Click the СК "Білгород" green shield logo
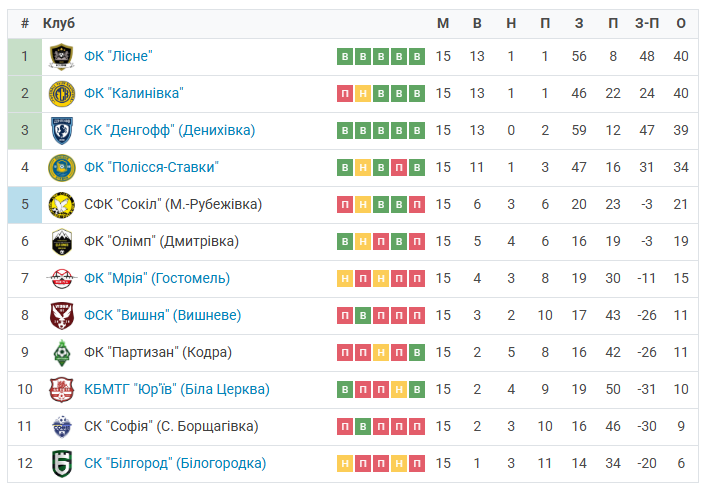Screen dimensions: 705x487 pyautogui.click(x=62, y=464)
